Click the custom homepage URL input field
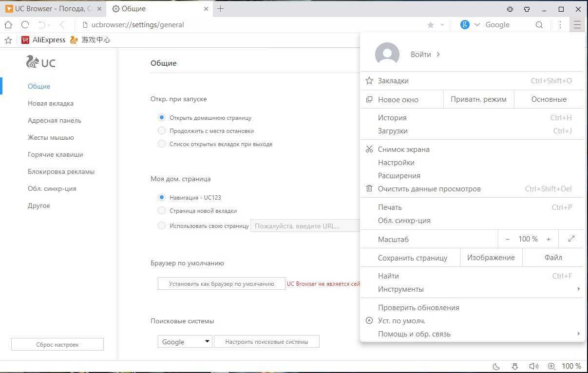This screenshot has height=373, width=588. [305, 226]
